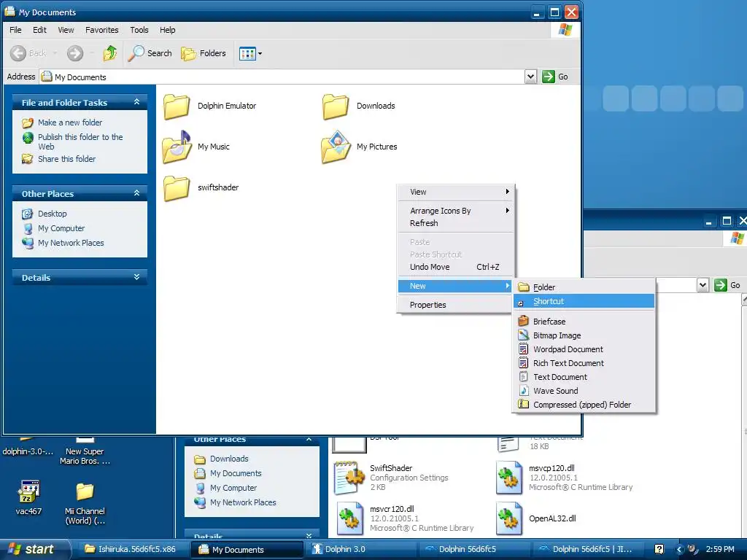
Task: Choose Undo Move from context menu
Action: point(456,267)
